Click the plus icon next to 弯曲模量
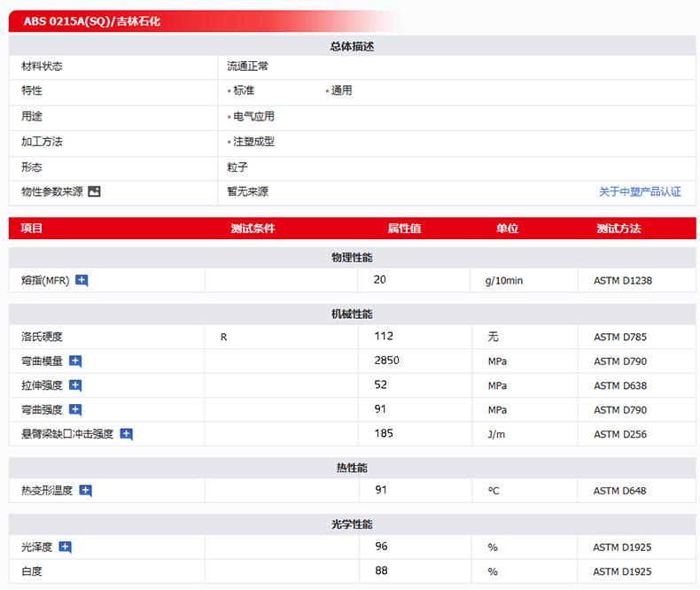The width and height of the screenshot is (700, 590). [x=75, y=361]
